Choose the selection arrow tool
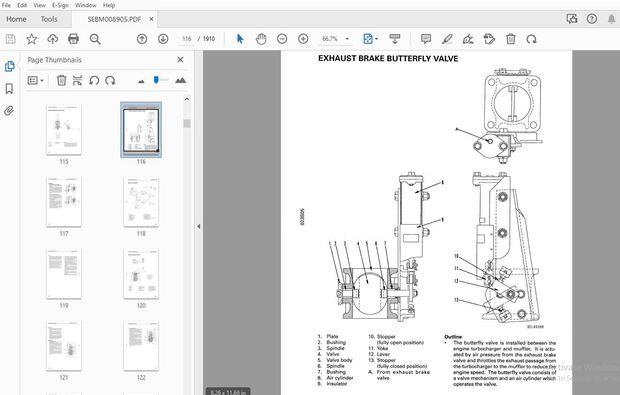 pyautogui.click(x=240, y=39)
